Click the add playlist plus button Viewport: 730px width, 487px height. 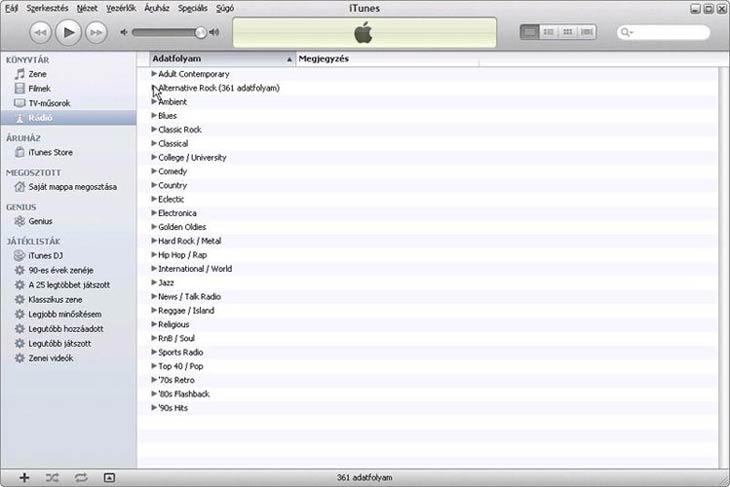pos(24,477)
